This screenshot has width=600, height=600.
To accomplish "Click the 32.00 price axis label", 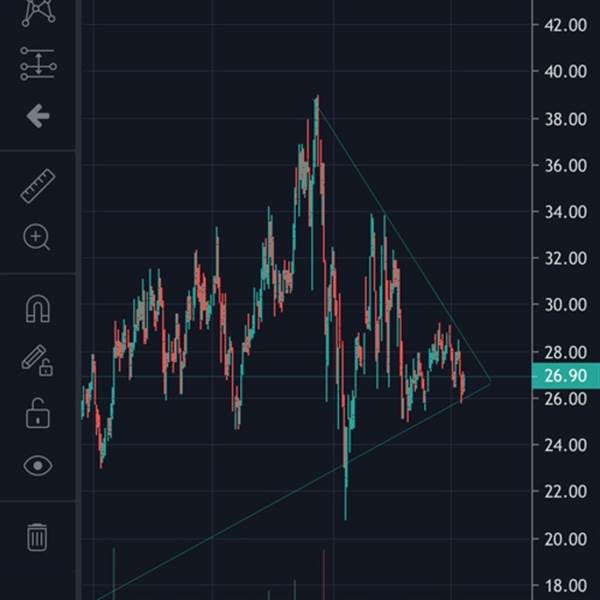I will coord(566,259).
